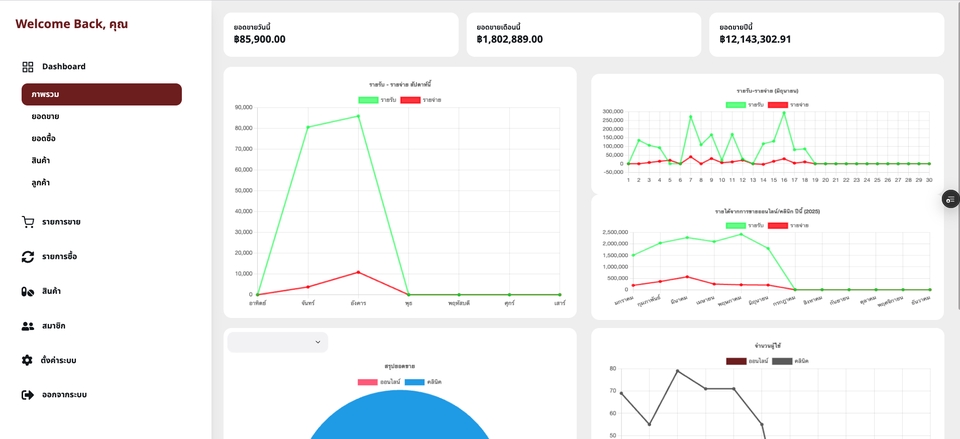This screenshot has height=439, width=960.
Task: Select the ภาพรวม overview submenu item
Action: [x=102, y=94]
